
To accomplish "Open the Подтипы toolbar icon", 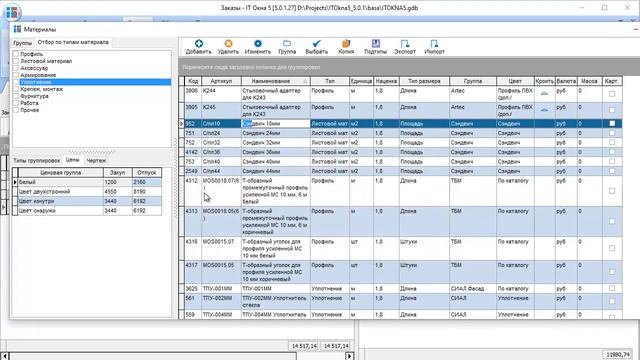I will 376,44.
